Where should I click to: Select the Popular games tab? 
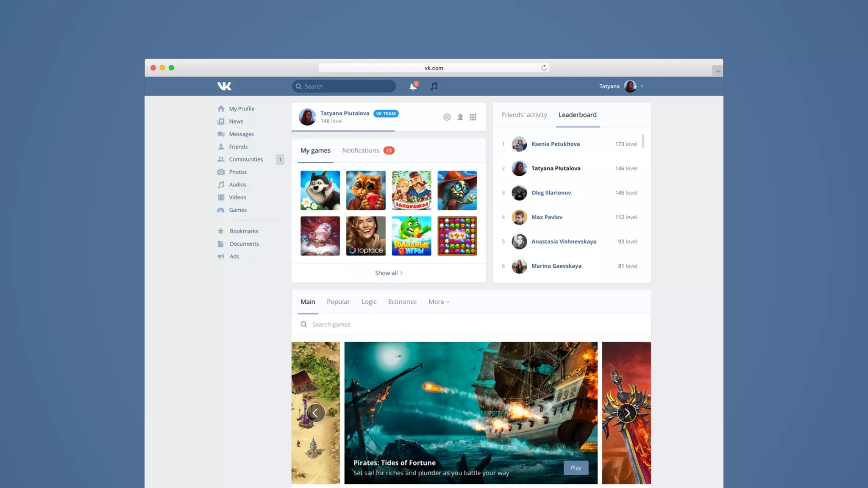[x=338, y=302]
